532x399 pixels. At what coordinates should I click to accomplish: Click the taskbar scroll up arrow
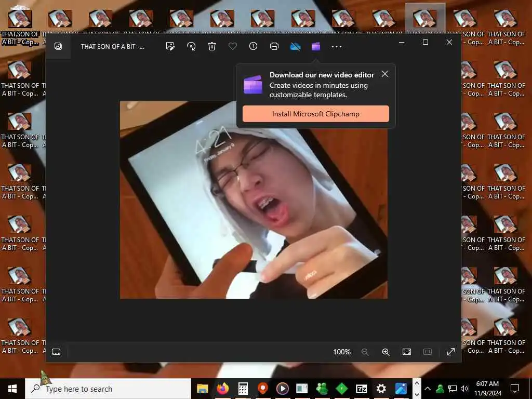point(417,383)
